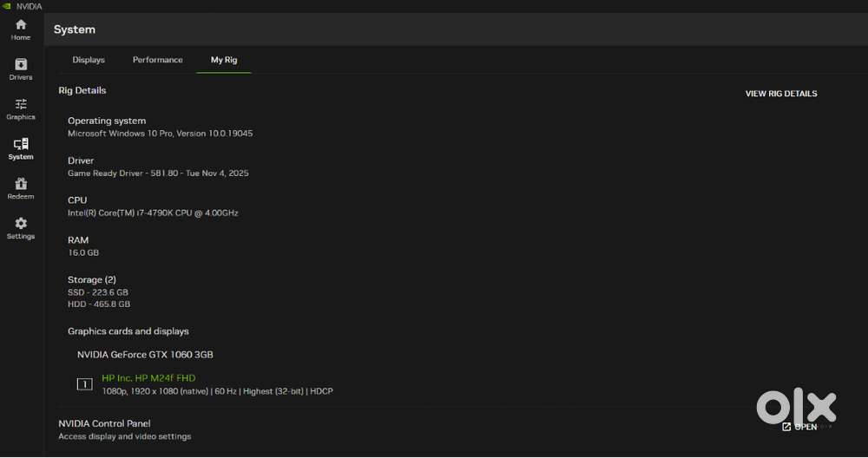Click the HP Inc. HP M24f FHD display name
Viewport: 868px width, 458px height.
(x=148, y=378)
